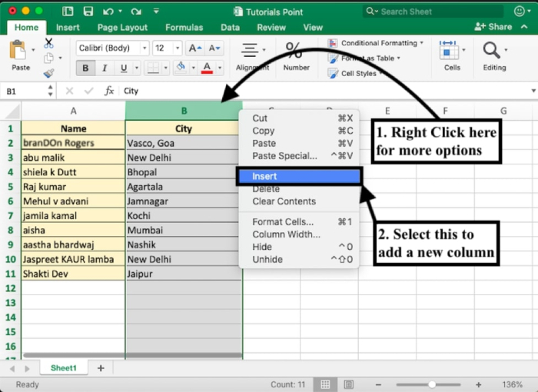Open Cell Styles gallery
538x392 pixels.
click(x=355, y=74)
